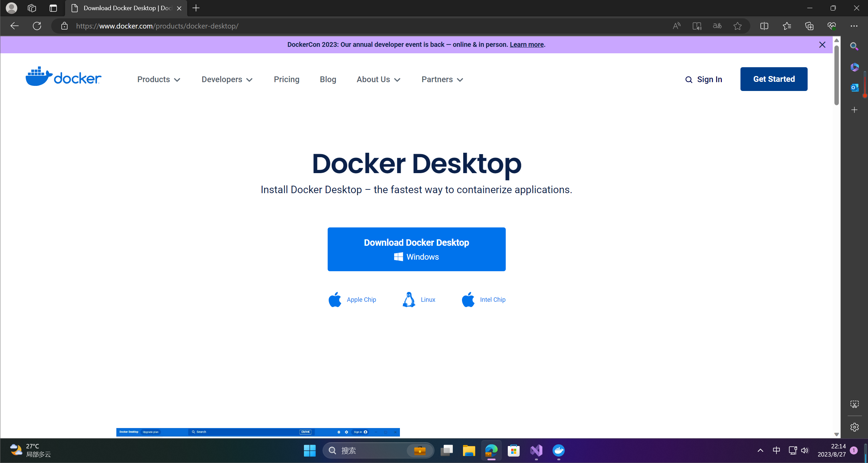868x463 pixels.
Task: Open volume control in system tray
Action: click(x=805, y=450)
